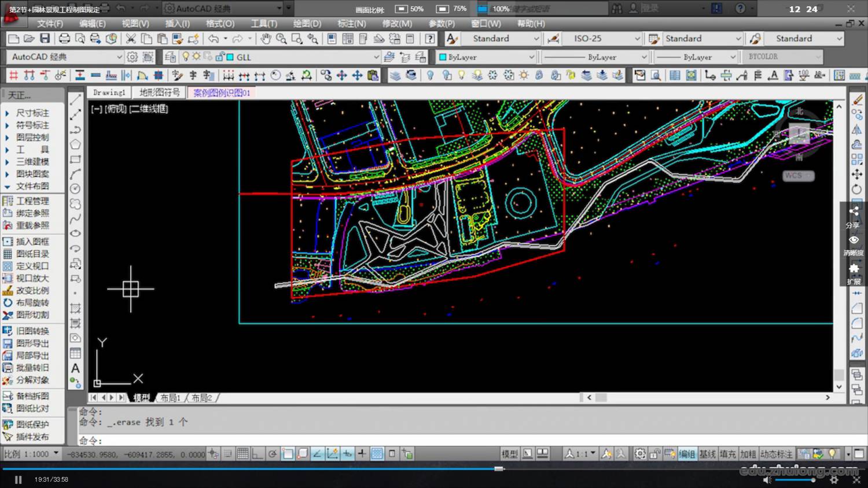868x488 pixels.
Task: Toggle Ortho mode in status bar
Action: tap(258, 454)
